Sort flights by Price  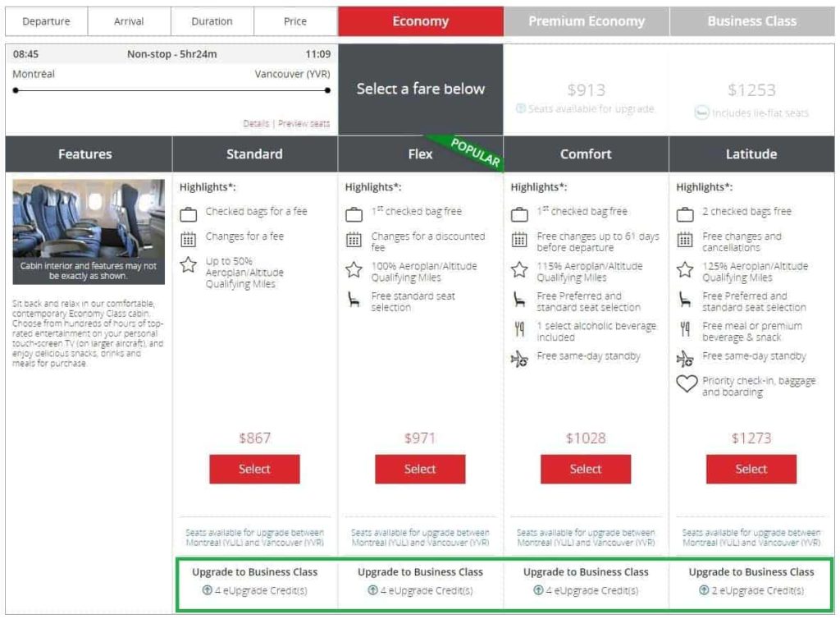pyautogui.click(x=295, y=21)
